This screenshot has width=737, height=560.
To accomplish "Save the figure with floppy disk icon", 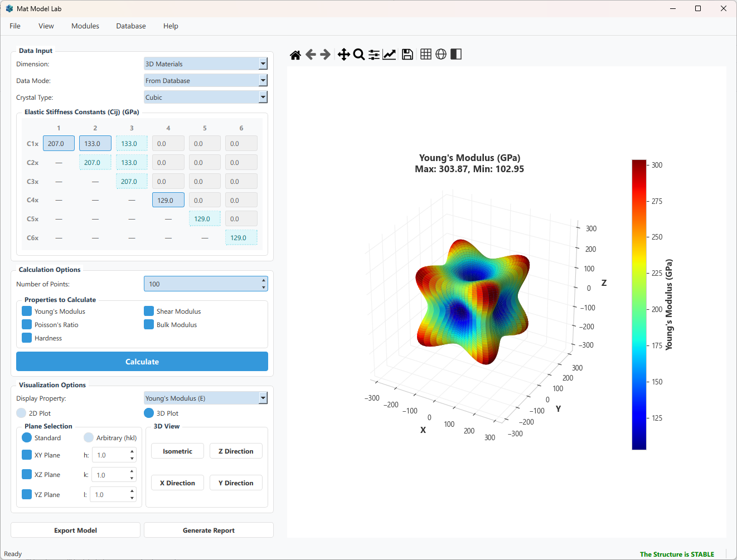I will (408, 55).
